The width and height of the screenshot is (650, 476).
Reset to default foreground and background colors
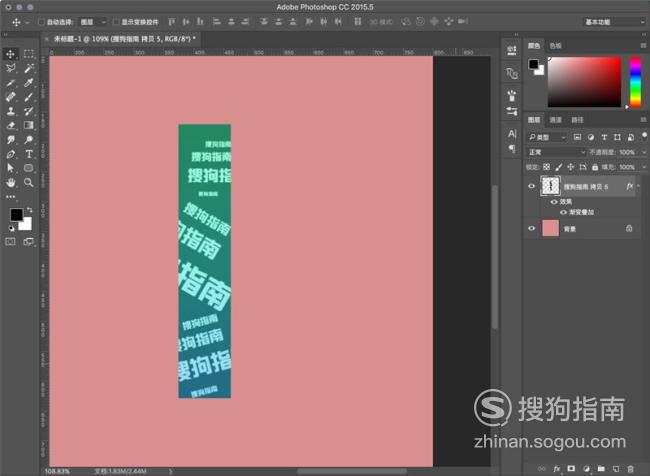[x=11, y=228]
